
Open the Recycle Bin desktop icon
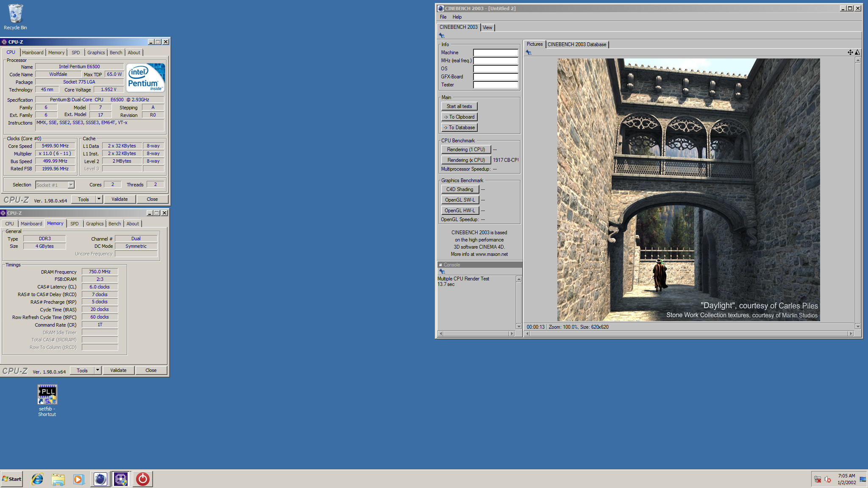coord(15,17)
